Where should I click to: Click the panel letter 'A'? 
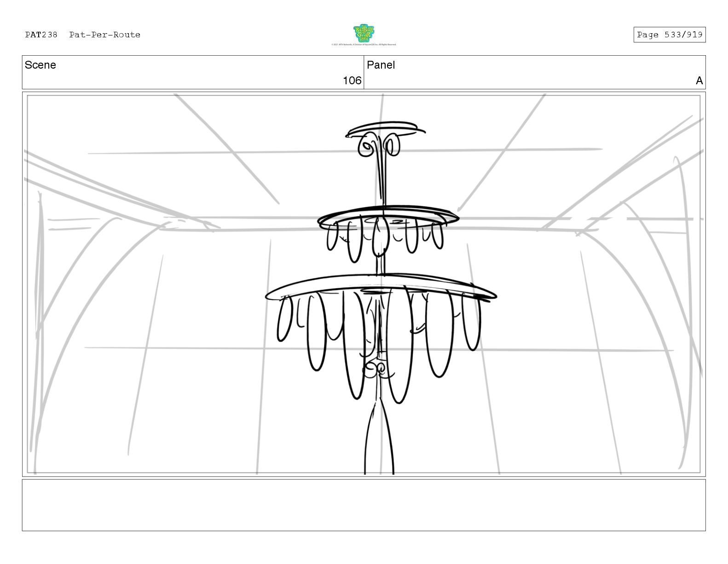coord(699,81)
